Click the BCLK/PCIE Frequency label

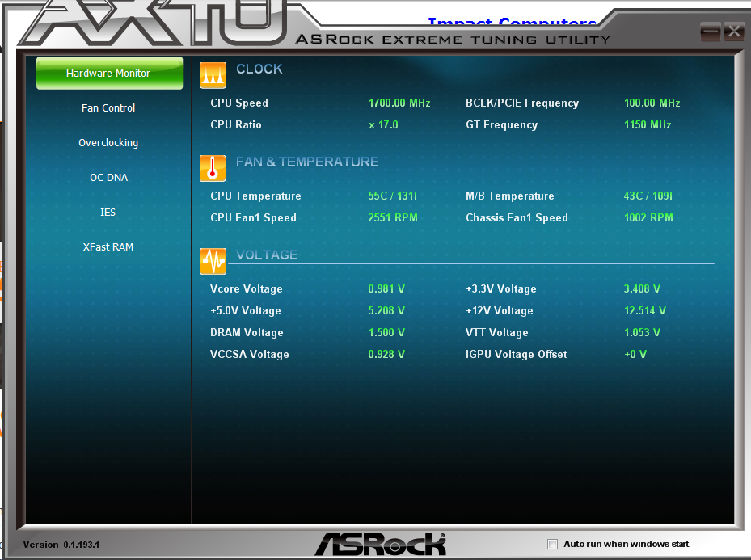click(522, 103)
